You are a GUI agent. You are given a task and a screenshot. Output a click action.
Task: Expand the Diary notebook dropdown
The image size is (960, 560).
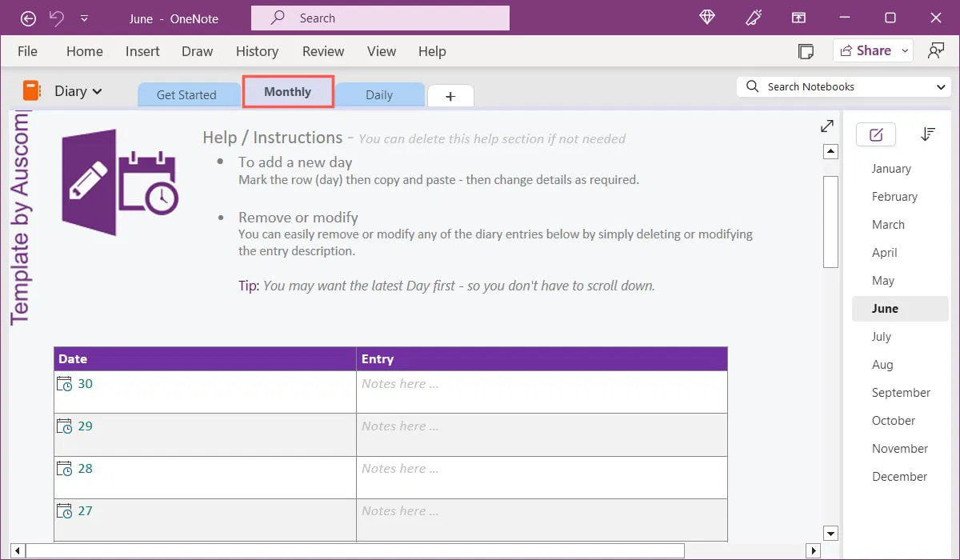click(x=96, y=90)
